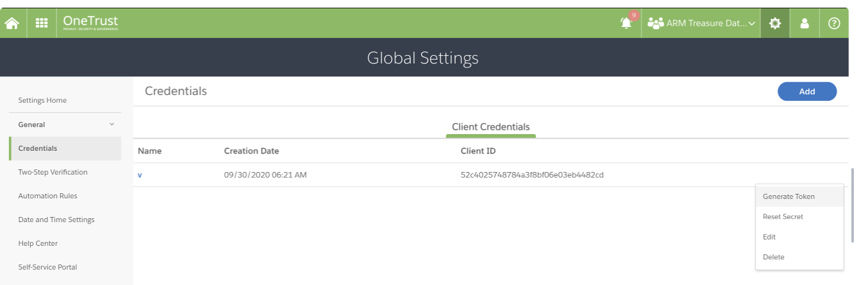This screenshot has height=285, width=868.
Task: Open the app launcher grid icon
Action: [42, 24]
